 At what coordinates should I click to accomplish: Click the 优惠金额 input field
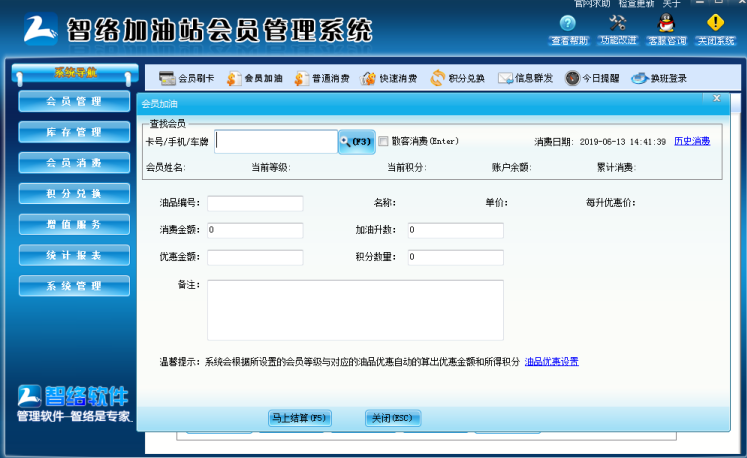(255, 257)
